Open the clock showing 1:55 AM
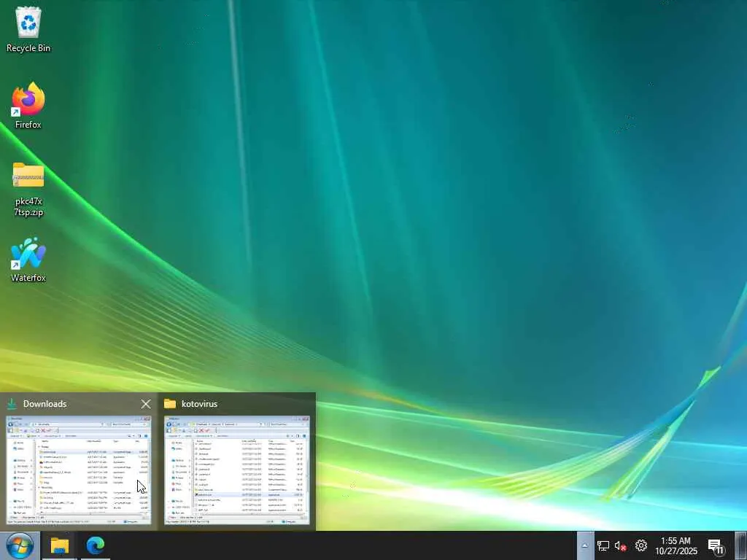 point(676,545)
